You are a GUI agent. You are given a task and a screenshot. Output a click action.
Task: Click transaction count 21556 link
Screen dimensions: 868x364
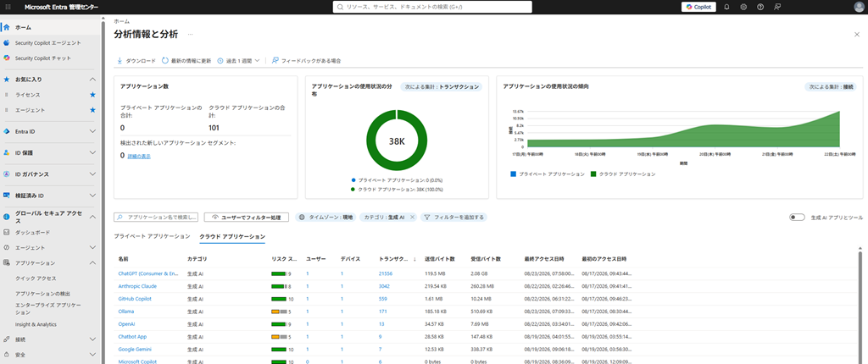pos(386,273)
